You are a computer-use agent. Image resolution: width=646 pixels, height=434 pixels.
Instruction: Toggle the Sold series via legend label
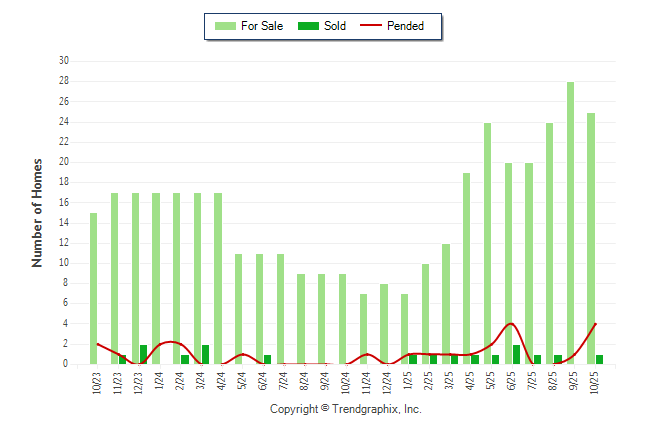click(x=335, y=26)
